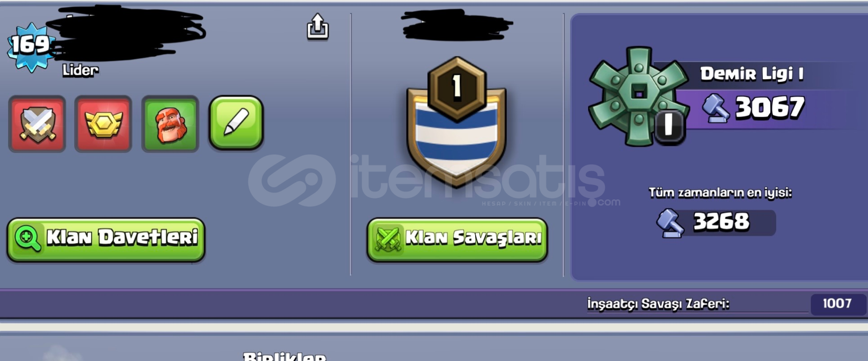Tap the Birlikler section heading
868x361 pixels.
284,357
